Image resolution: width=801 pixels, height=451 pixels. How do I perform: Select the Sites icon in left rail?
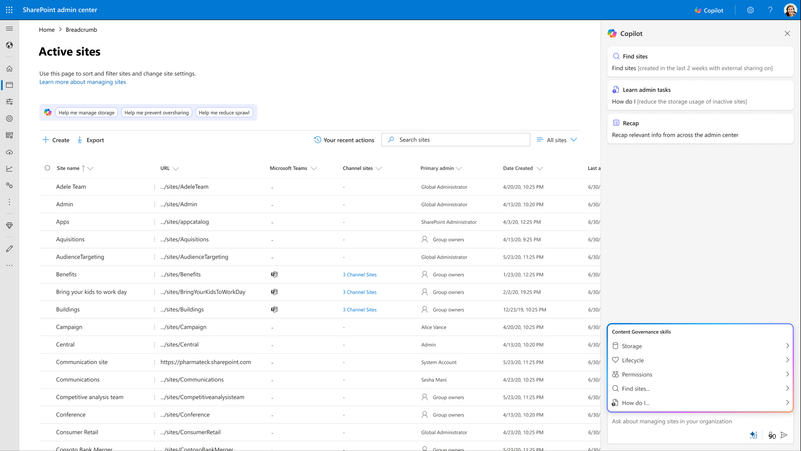click(x=9, y=85)
